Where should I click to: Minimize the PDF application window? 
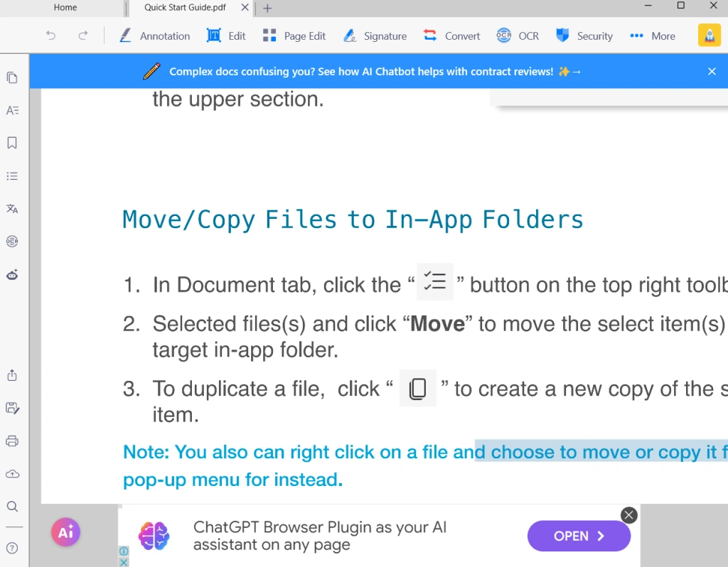(648, 6)
